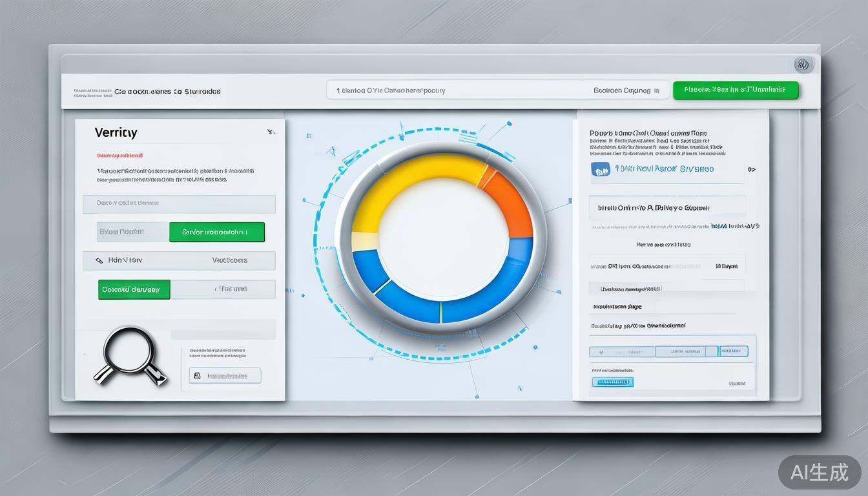Click the small blue-outlined button in bottom segmented bar
Image resolution: width=868 pixels, height=496 pixels.
pyautogui.click(x=733, y=351)
